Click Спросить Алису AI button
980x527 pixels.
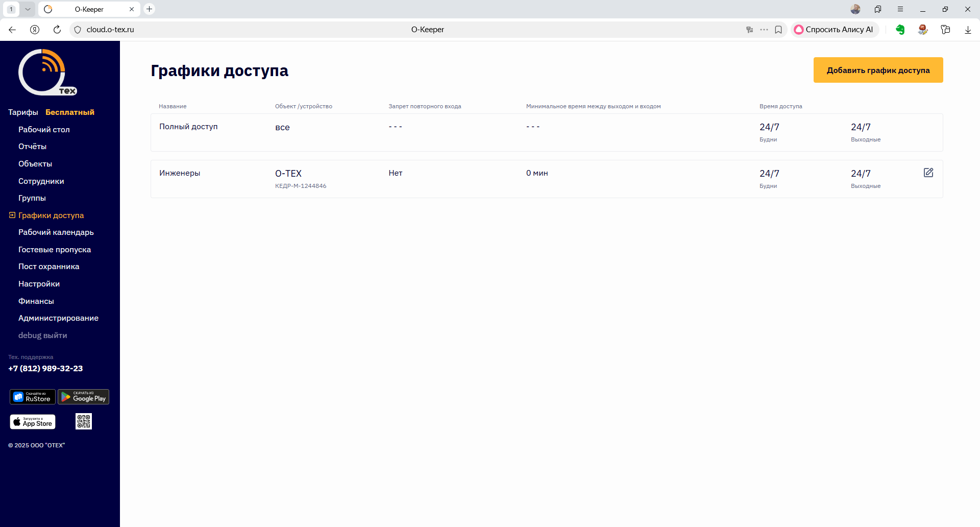(834, 30)
